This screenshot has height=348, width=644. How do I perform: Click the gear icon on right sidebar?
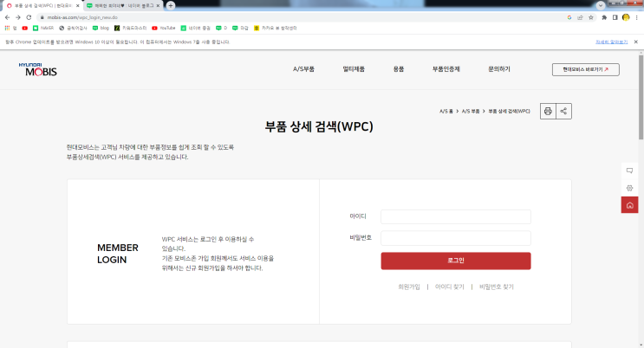point(629,188)
